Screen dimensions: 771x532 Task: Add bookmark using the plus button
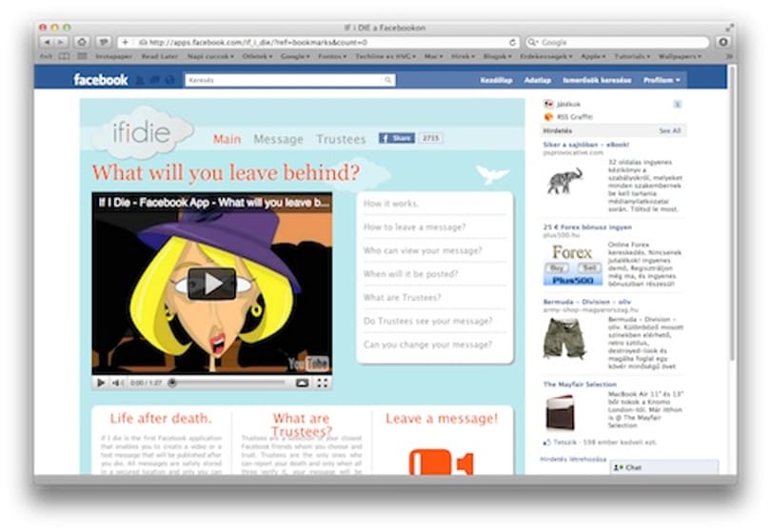[125, 42]
